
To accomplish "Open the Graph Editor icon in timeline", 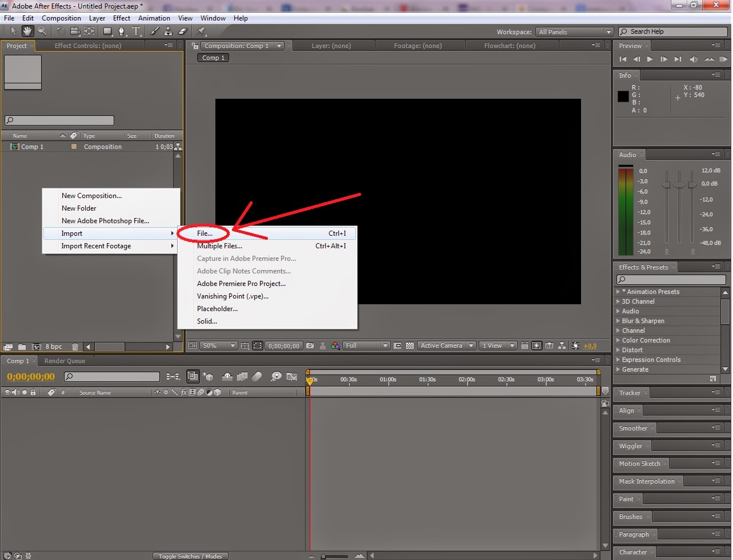I will pyautogui.click(x=292, y=376).
